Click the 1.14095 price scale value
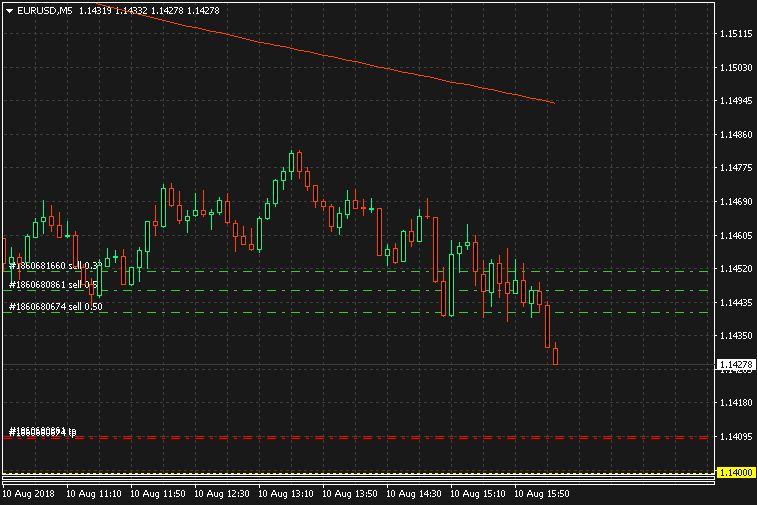757x505 pixels. (x=735, y=437)
